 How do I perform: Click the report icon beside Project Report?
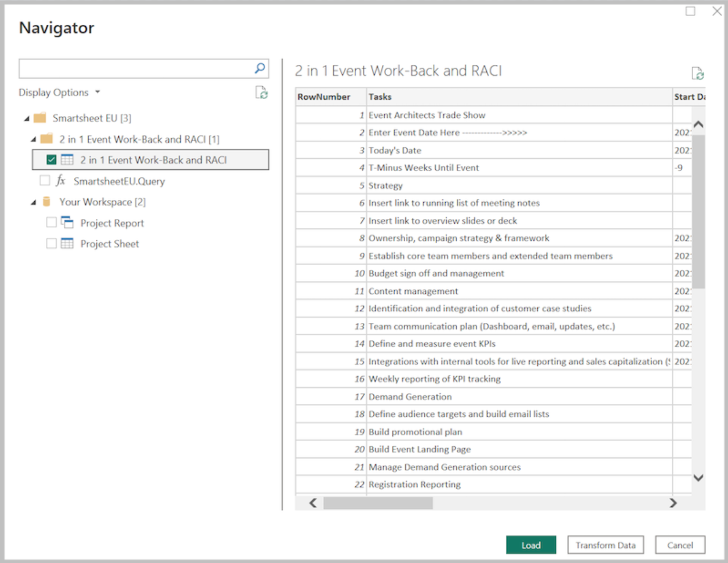[68, 223]
